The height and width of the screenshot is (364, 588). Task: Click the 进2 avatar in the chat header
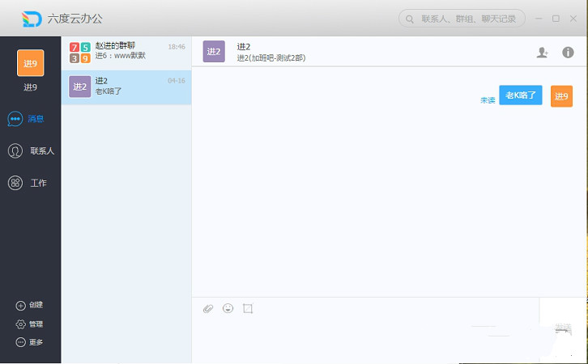[x=214, y=51]
